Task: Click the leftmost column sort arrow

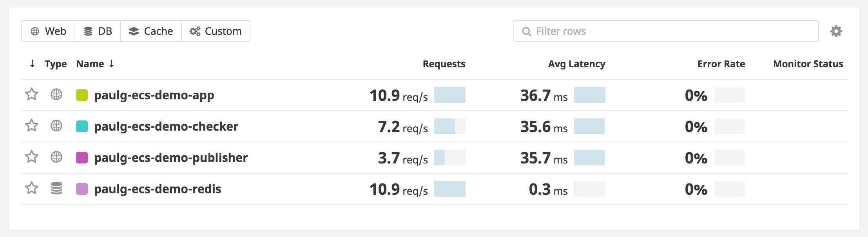Action: pos(32,64)
